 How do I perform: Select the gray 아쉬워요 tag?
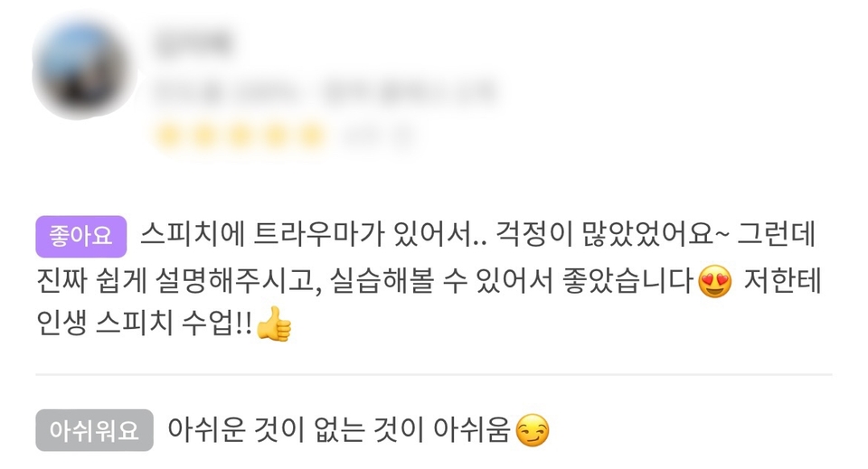click(x=94, y=430)
